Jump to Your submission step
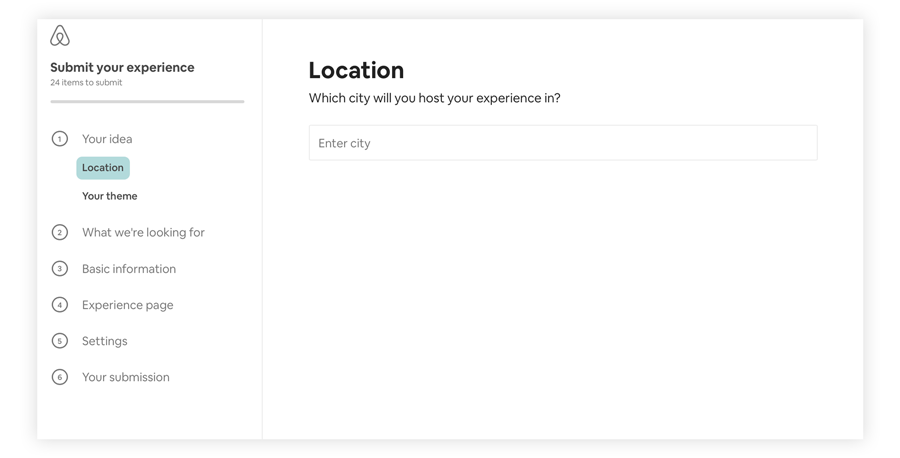This screenshot has width=900, height=458. pos(126,377)
